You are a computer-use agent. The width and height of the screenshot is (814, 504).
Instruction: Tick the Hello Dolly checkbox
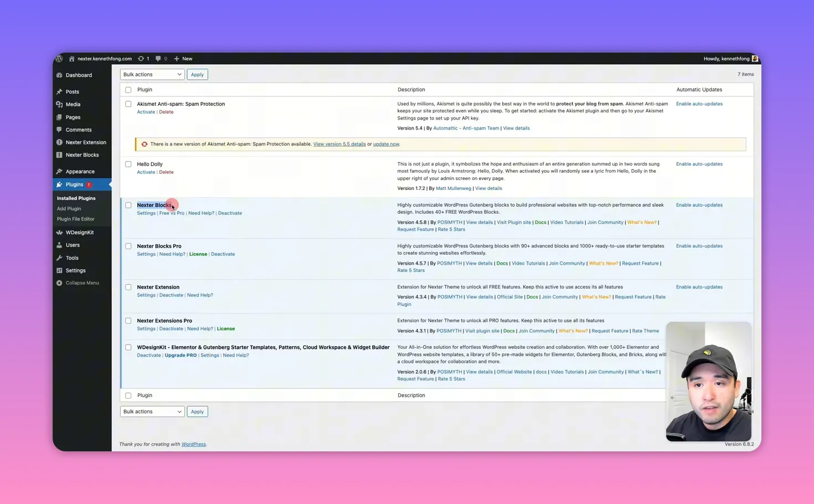[x=128, y=164]
